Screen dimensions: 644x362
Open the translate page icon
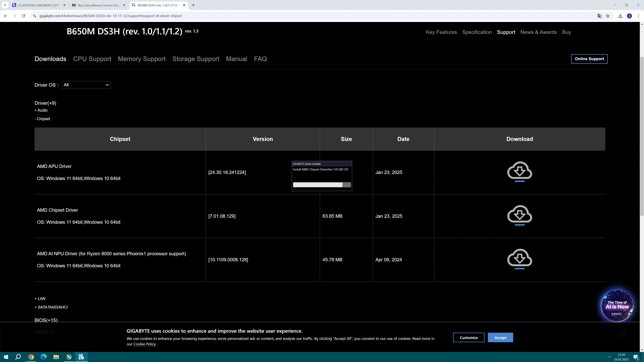click(600, 16)
